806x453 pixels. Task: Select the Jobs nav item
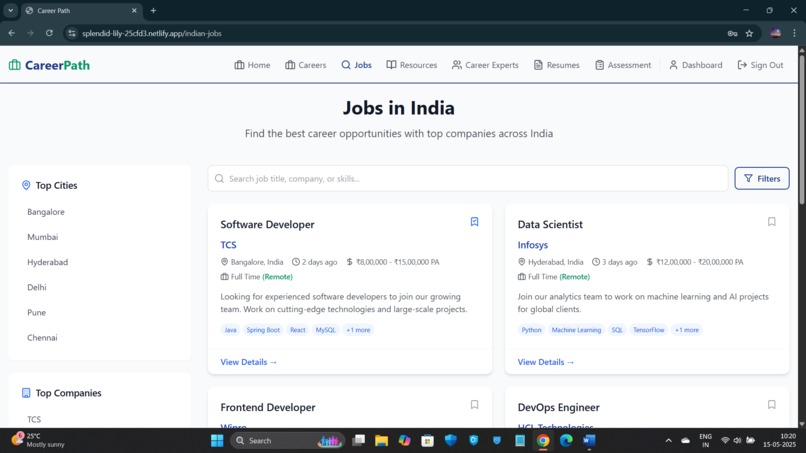(356, 65)
